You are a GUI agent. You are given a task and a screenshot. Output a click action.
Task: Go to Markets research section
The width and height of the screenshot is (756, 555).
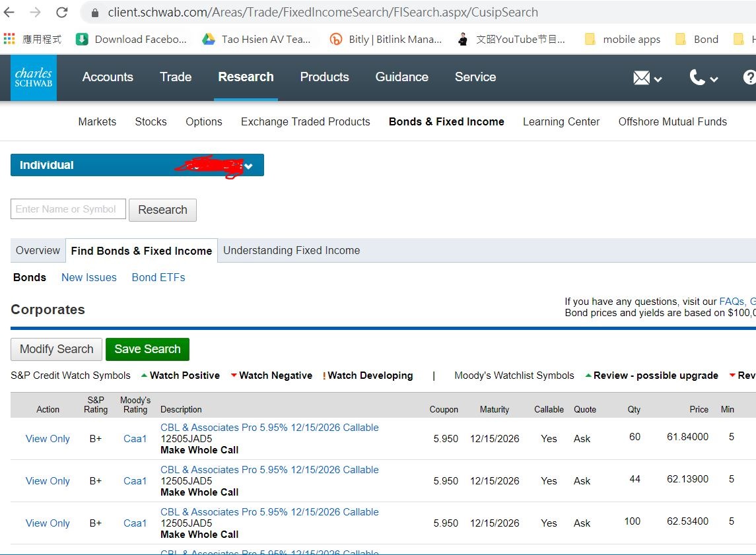coord(98,122)
